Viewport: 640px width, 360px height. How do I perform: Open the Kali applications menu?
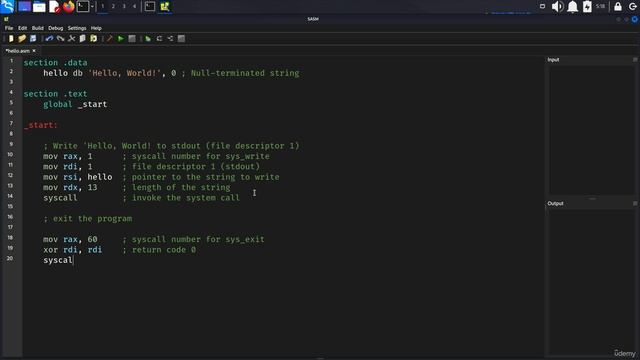(x=8, y=6)
